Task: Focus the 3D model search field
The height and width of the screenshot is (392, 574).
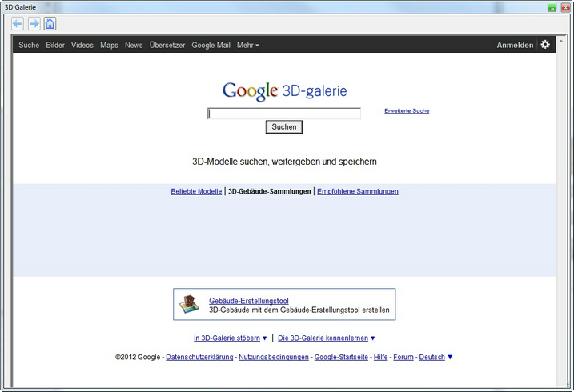Action: (284, 114)
